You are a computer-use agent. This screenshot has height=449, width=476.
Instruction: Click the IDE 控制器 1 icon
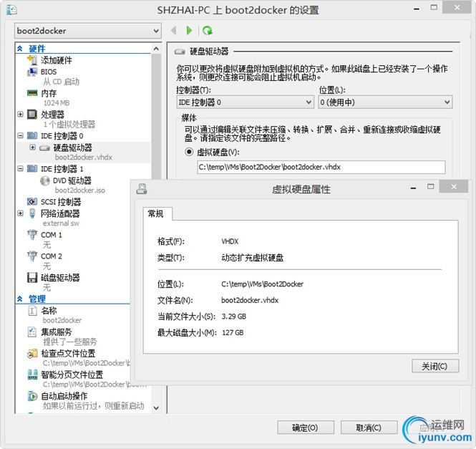pos(32,168)
